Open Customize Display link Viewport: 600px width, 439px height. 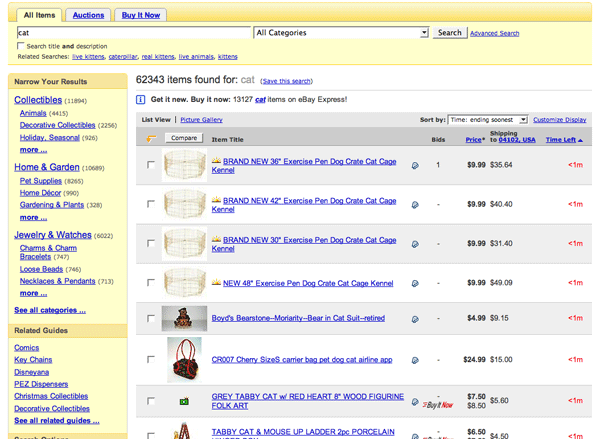(560, 120)
